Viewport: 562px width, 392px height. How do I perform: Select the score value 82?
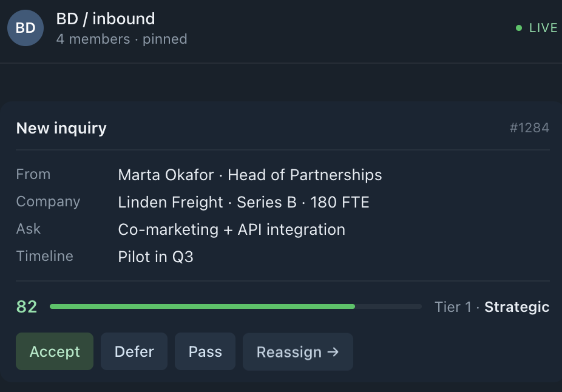click(27, 306)
